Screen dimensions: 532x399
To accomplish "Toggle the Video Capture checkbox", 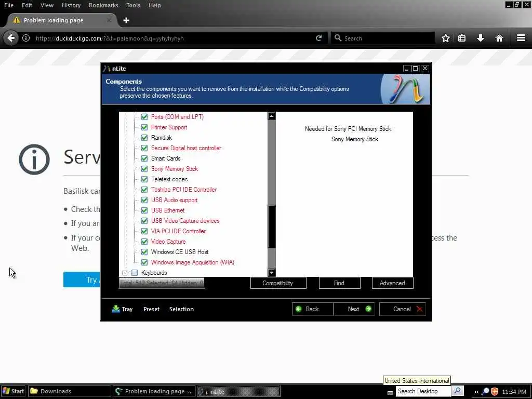I will pyautogui.click(x=144, y=242).
